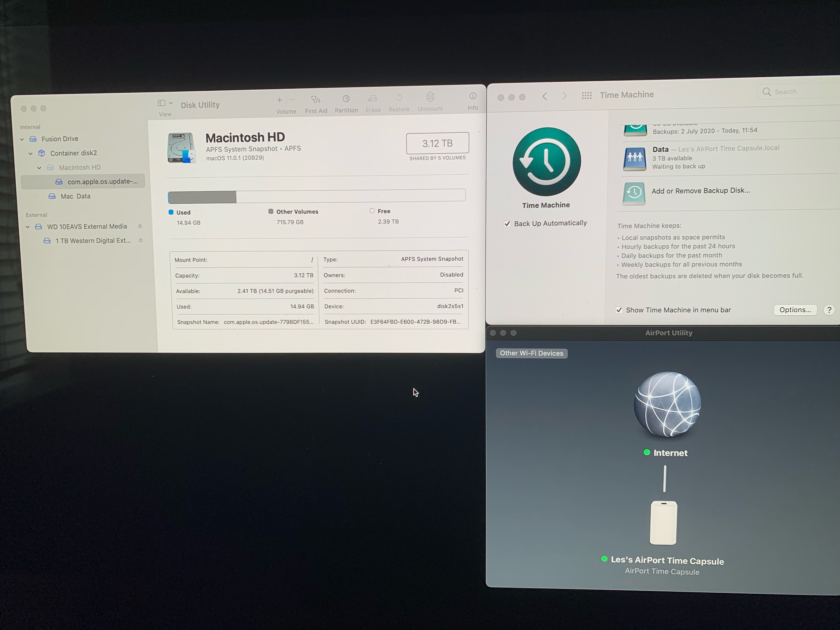Select Mac Data volume in sidebar
840x630 pixels.
[x=75, y=196]
